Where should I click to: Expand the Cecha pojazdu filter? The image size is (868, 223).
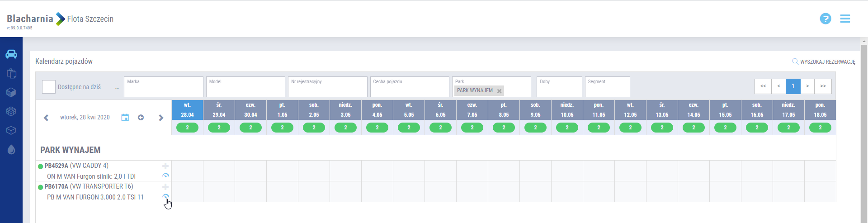[409, 87]
